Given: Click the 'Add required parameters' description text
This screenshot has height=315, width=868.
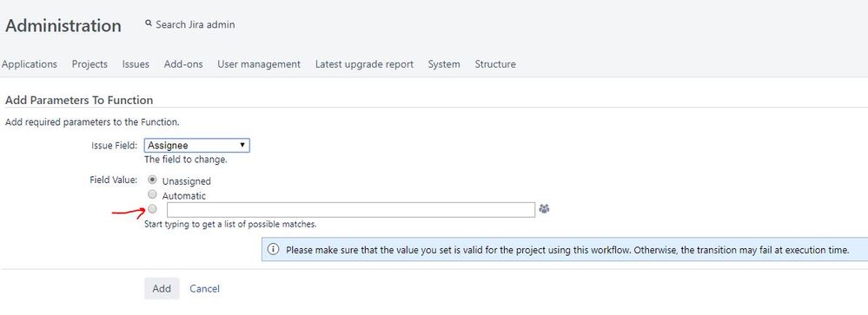Looking at the screenshot, I should tap(92, 121).
